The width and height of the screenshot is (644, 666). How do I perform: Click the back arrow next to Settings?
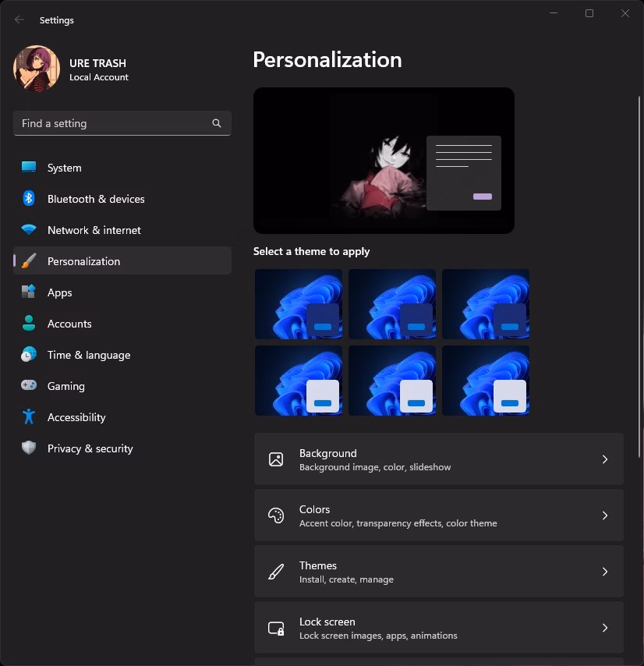19,20
